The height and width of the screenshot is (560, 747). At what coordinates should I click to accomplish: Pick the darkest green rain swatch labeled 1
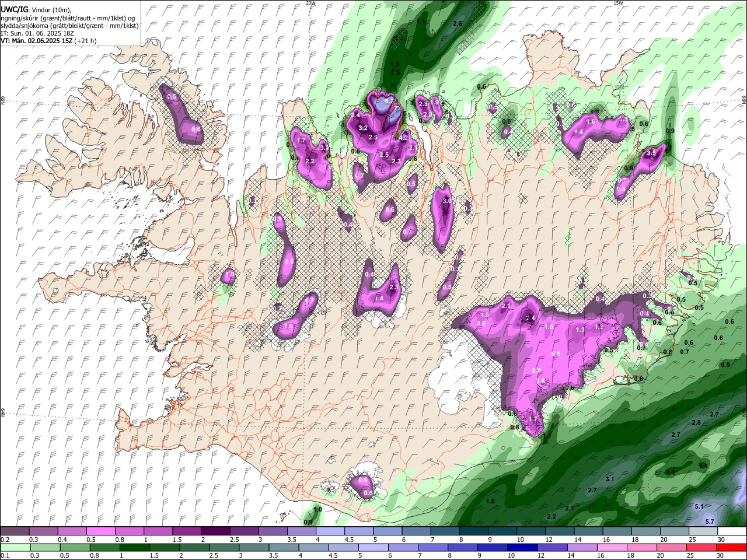[134, 547]
